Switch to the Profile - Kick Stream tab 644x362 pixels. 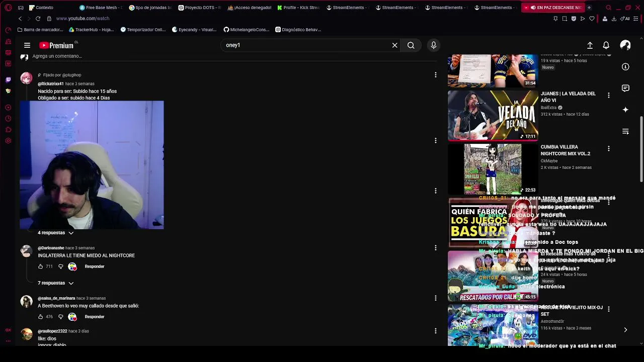click(298, 8)
